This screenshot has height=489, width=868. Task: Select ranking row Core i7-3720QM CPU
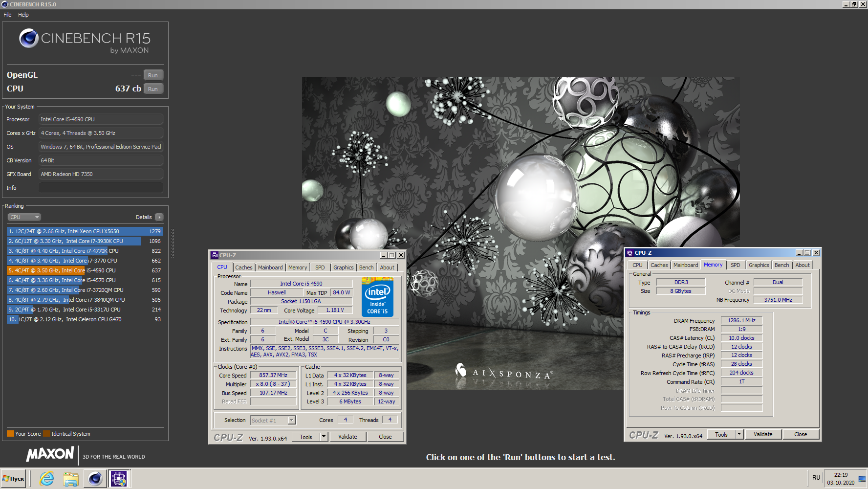click(x=85, y=290)
